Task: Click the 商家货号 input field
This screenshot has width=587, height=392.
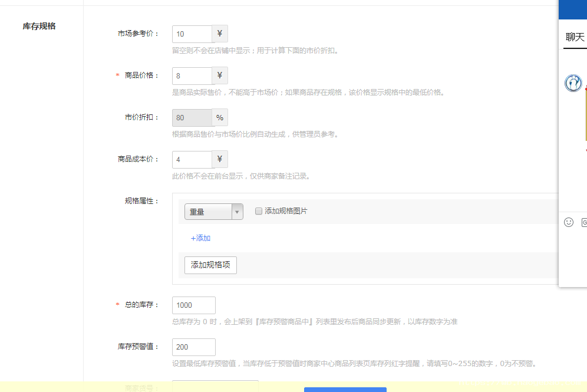Action: click(x=215, y=386)
